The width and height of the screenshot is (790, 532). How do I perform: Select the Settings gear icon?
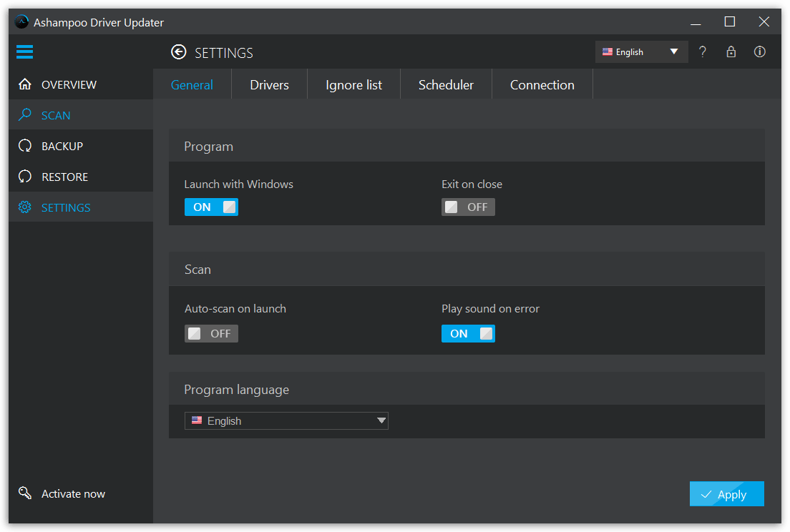click(x=24, y=207)
